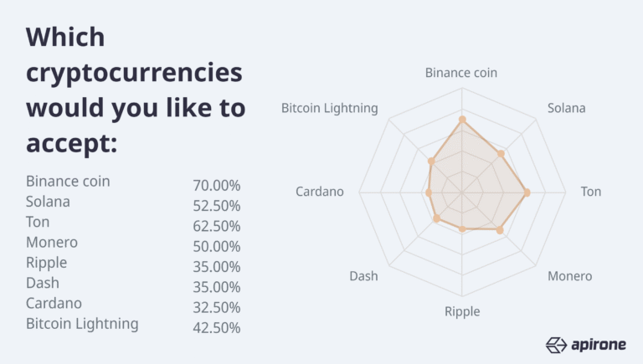Click the Ripple radar axis label
The height and width of the screenshot is (364, 643).
coord(462,311)
